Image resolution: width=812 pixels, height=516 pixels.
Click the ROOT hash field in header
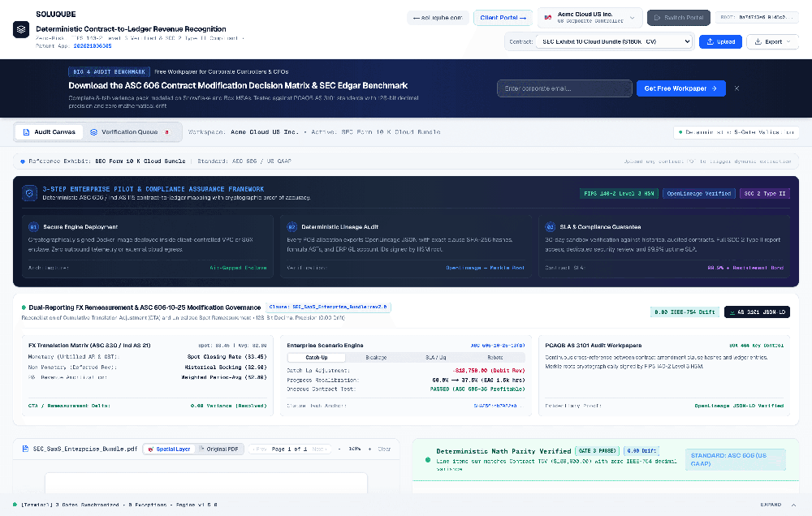point(757,17)
